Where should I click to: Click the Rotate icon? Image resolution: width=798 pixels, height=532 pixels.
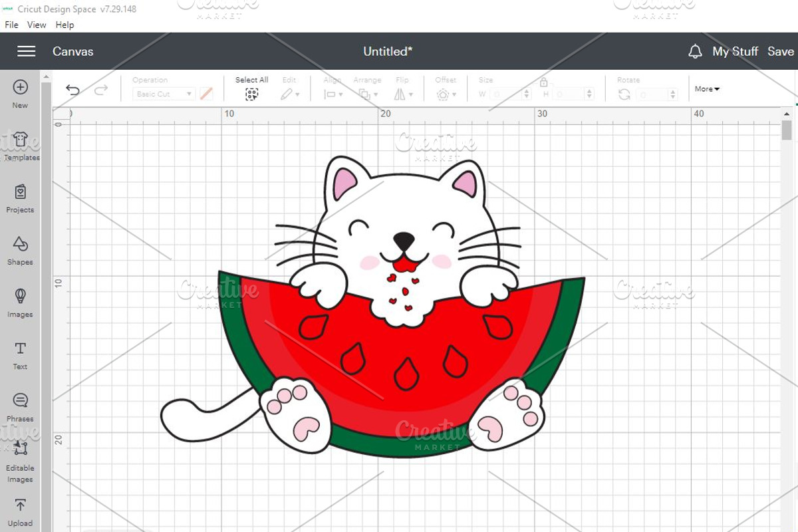coord(624,94)
